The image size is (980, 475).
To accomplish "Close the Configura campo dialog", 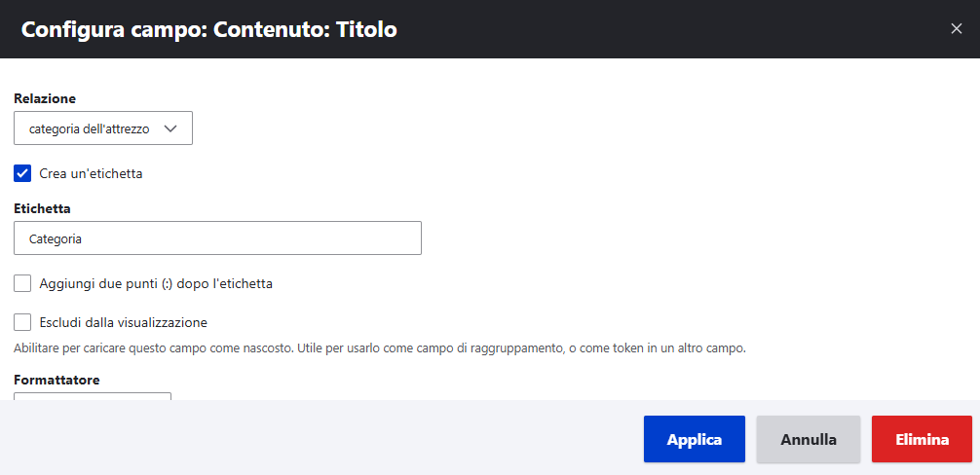I will tap(956, 29).
